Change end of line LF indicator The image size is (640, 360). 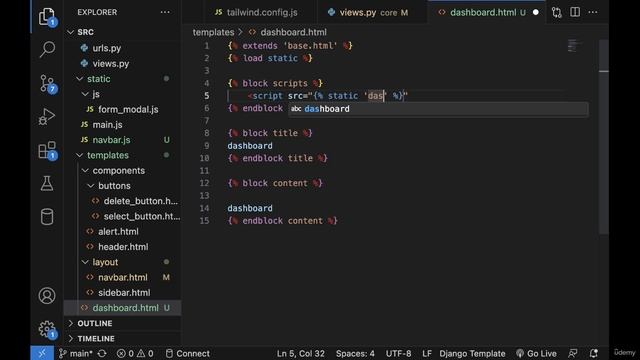(427, 353)
